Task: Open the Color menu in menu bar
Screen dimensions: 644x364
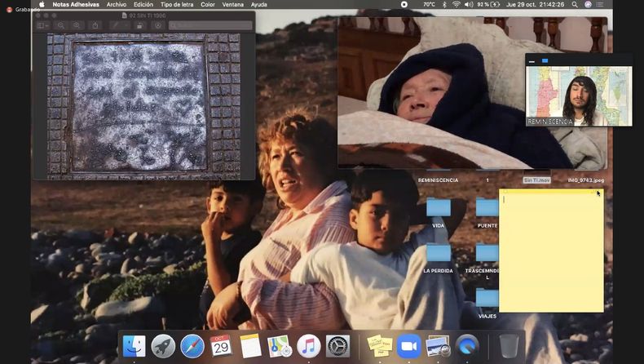Action: coord(208,4)
